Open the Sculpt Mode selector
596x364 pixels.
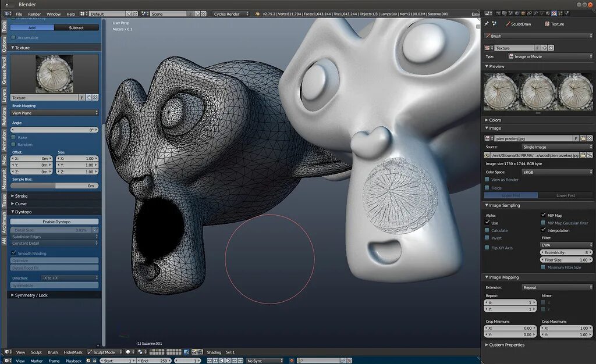(104, 352)
